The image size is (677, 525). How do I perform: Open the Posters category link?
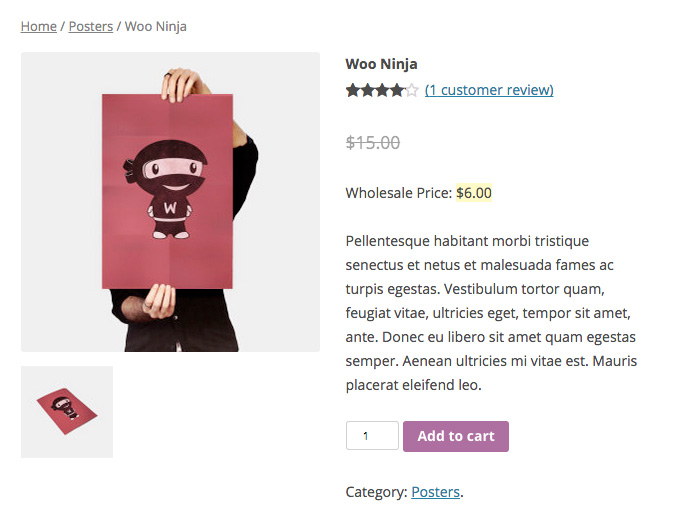point(435,492)
